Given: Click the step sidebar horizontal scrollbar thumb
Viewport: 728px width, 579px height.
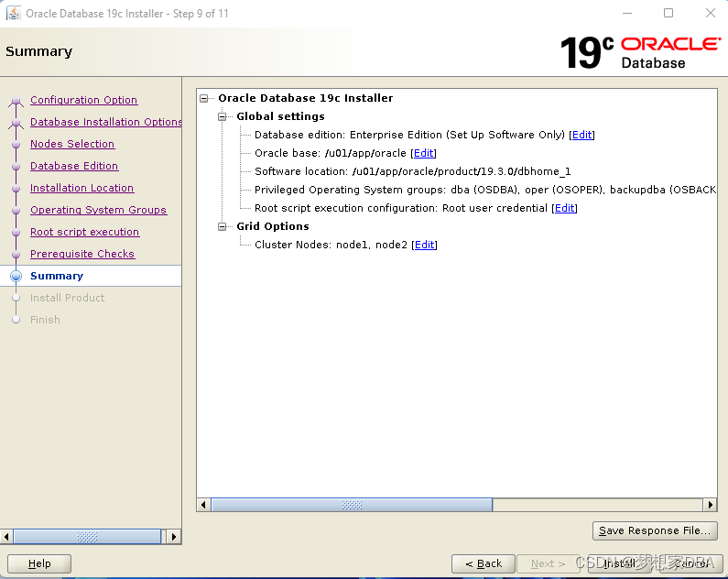Looking at the screenshot, I should click(87, 537).
